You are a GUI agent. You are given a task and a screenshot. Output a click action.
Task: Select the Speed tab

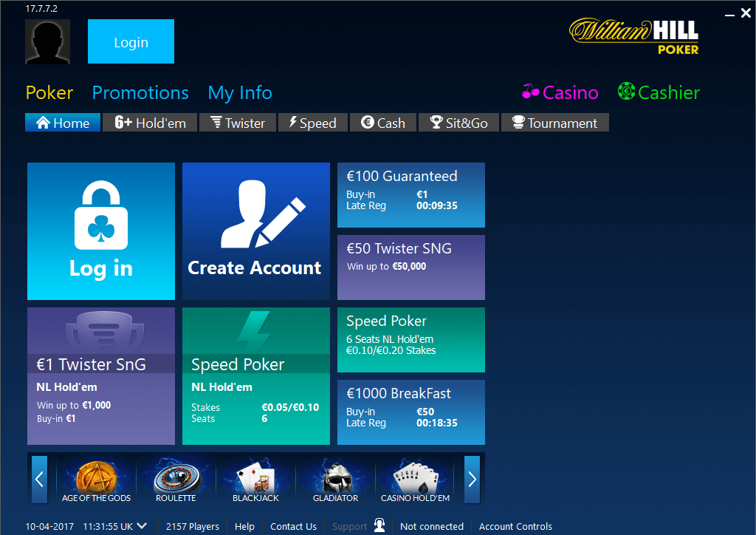tap(313, 123)
